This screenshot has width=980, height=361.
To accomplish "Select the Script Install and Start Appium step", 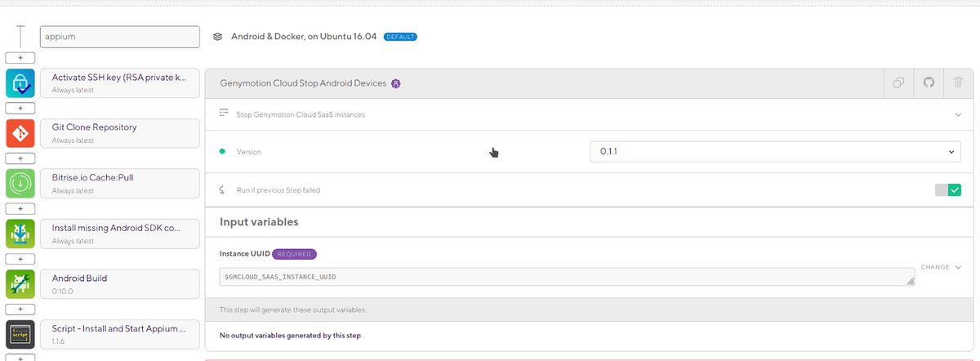I will tap(119, 334).
